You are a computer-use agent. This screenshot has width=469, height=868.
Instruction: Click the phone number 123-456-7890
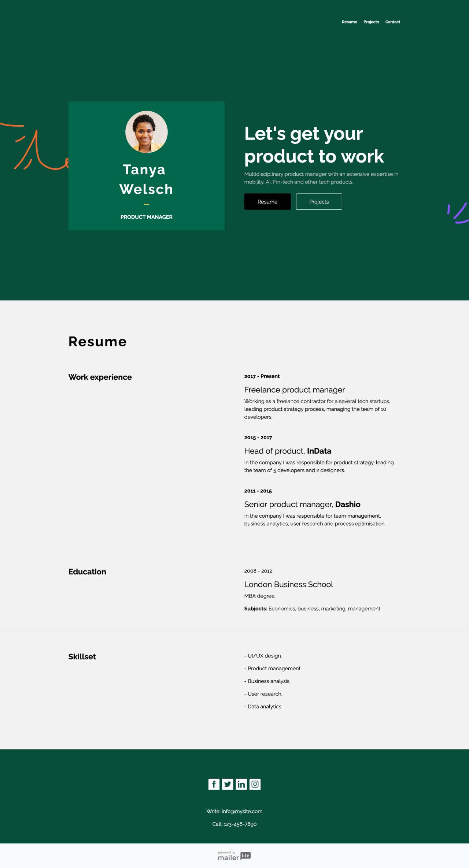coord(240,824)
